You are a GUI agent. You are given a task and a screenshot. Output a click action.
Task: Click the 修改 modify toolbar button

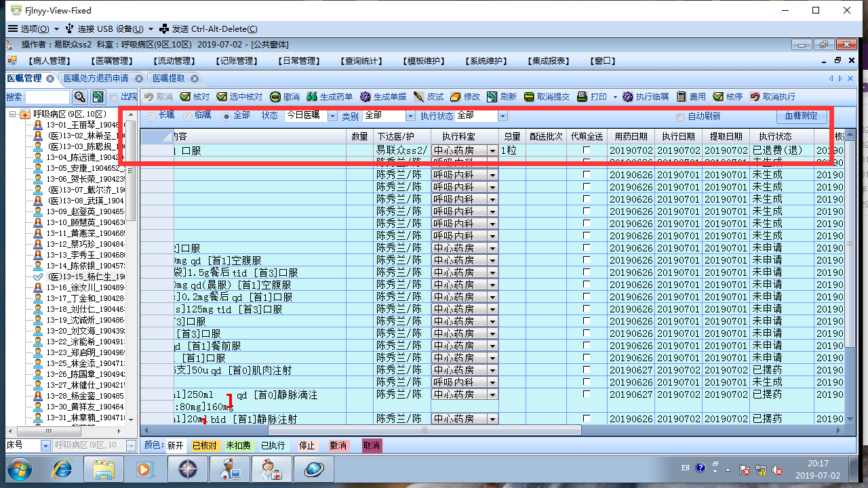point(465,97)
